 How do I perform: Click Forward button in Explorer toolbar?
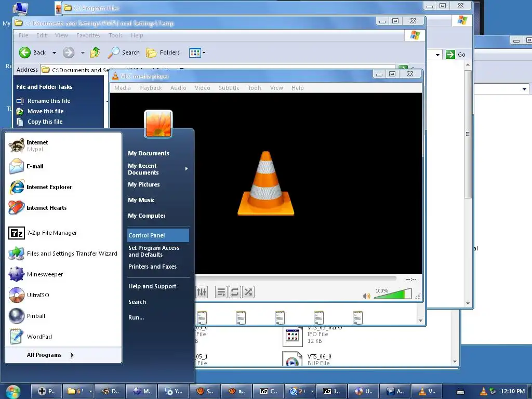(x=69, y=52)
